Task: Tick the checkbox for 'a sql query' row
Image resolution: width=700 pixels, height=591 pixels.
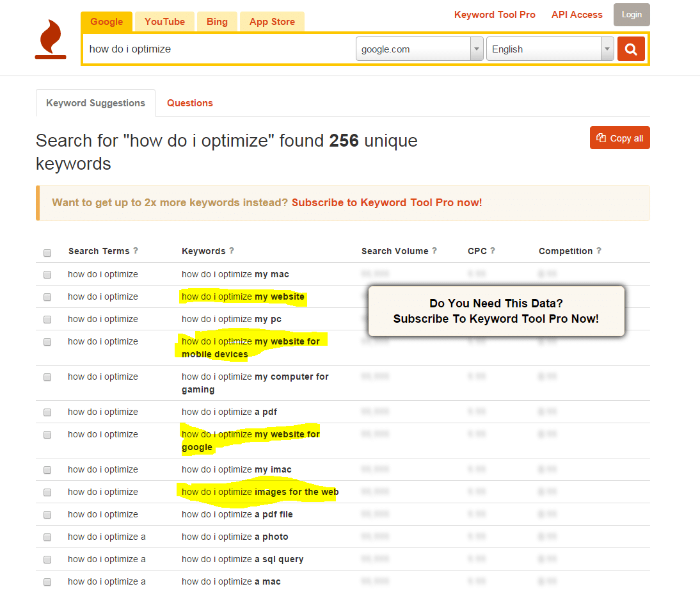Action: (47, 559)
